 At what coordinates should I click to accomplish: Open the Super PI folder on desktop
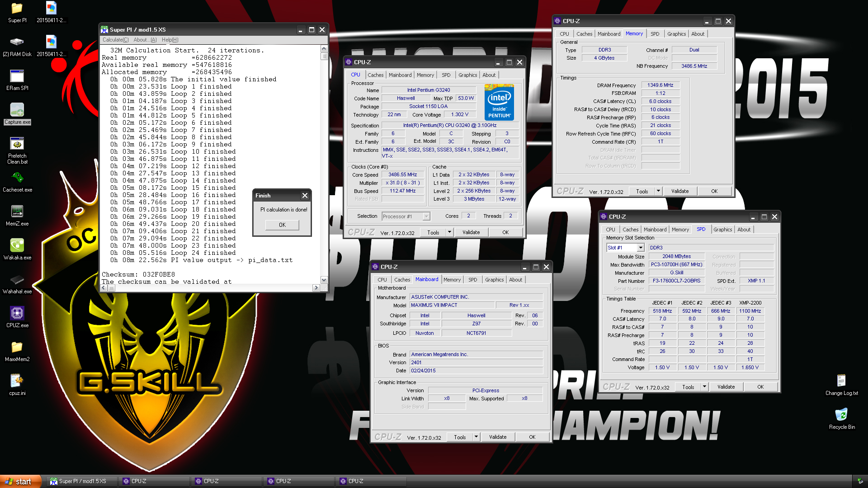(17, 12)
